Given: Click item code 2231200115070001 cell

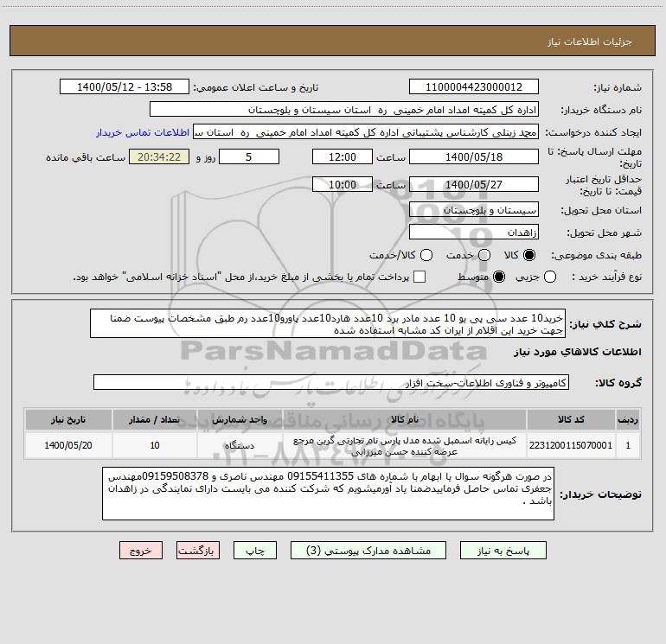Looking at the screenshot, I should point(571,445).
